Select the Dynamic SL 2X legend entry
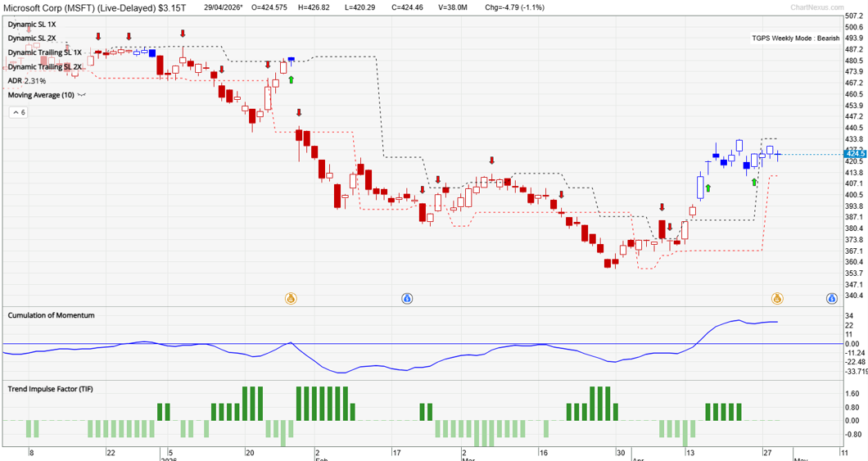Image resolution: width=868 pixels, height=461 pixels. click(32, 38)
